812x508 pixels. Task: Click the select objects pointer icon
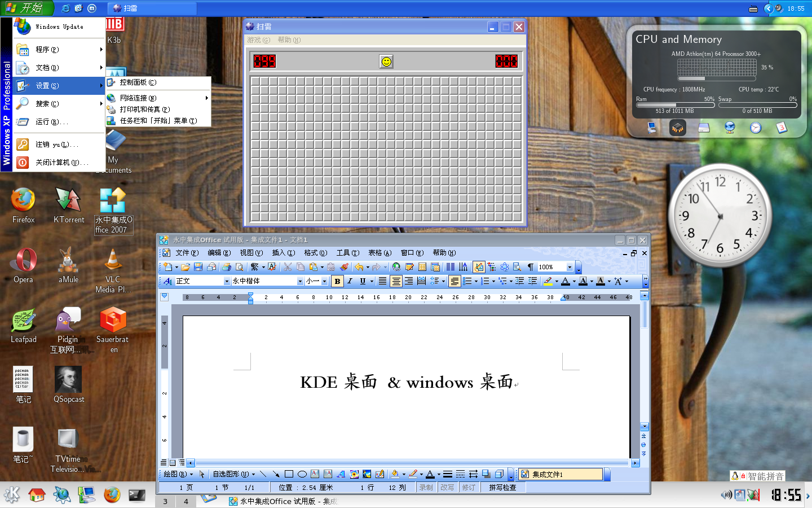tap(202, 474)
